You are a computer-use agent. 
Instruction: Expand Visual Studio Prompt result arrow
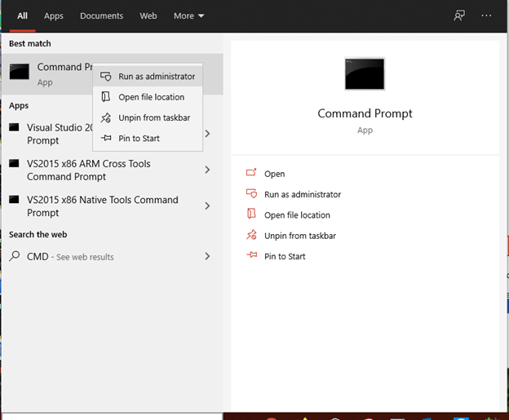pyautogui.click(x=207, y=134)
